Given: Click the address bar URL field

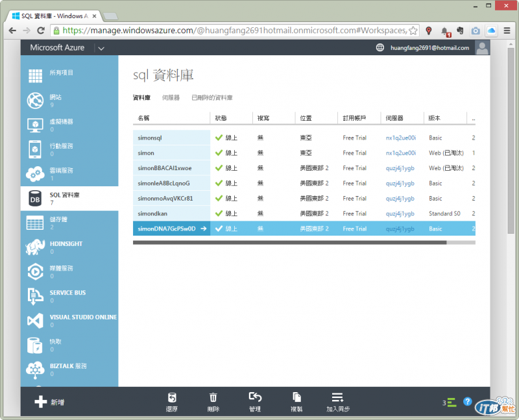Looking at the screenshot, I should point(234,31).
